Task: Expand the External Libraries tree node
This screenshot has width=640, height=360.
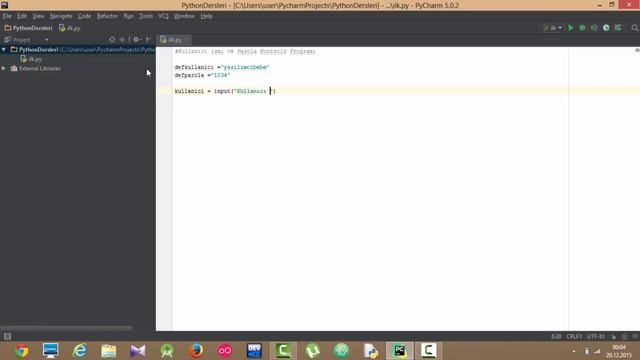Action: coord(4,68)
